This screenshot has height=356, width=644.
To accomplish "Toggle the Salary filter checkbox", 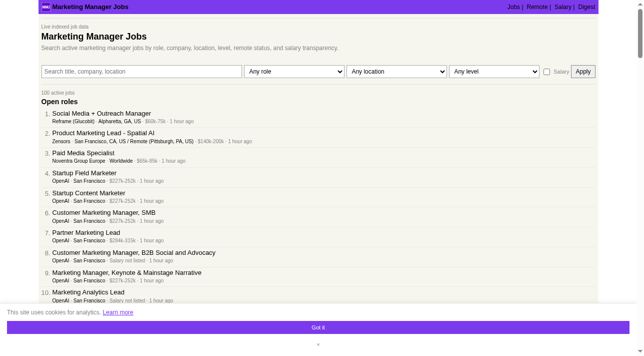I will 546,72.
